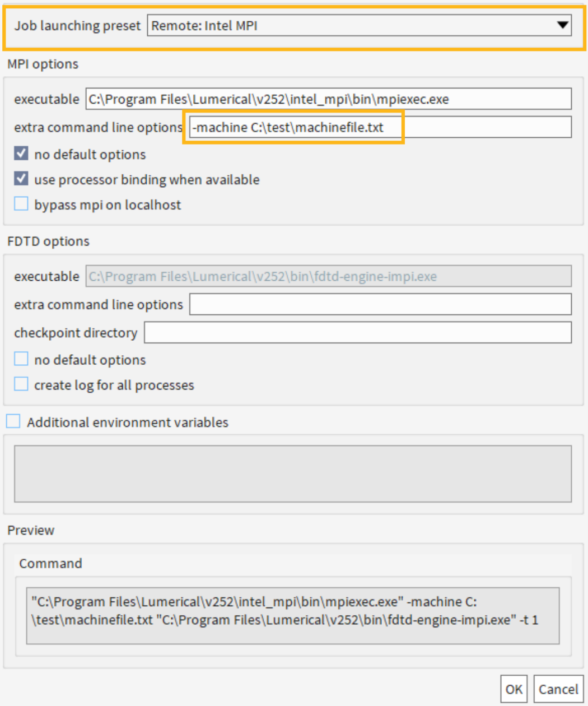The width and height of the screenshot is (588, 706).
Task: Click the FDTD extra command line options field
Action: (x=380, y=304)
